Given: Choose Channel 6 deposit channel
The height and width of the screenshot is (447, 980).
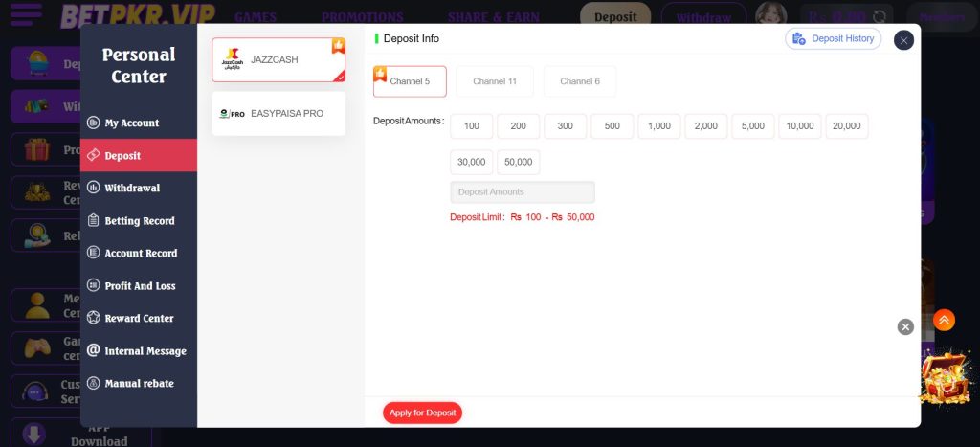Looking at the screenshot, I should (x=580, y=81).
